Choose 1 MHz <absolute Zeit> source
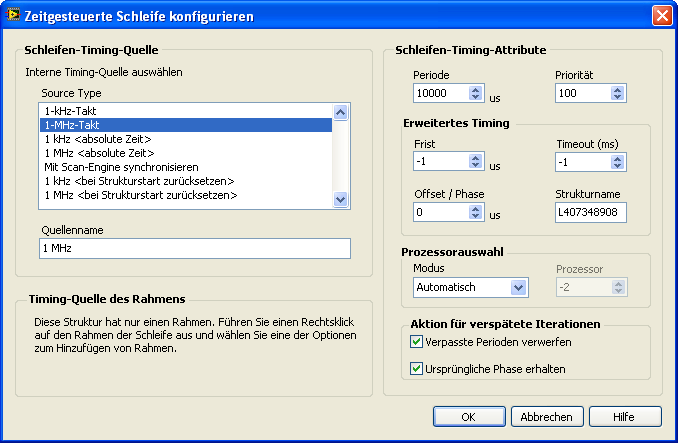 click(x=186, y=153)
